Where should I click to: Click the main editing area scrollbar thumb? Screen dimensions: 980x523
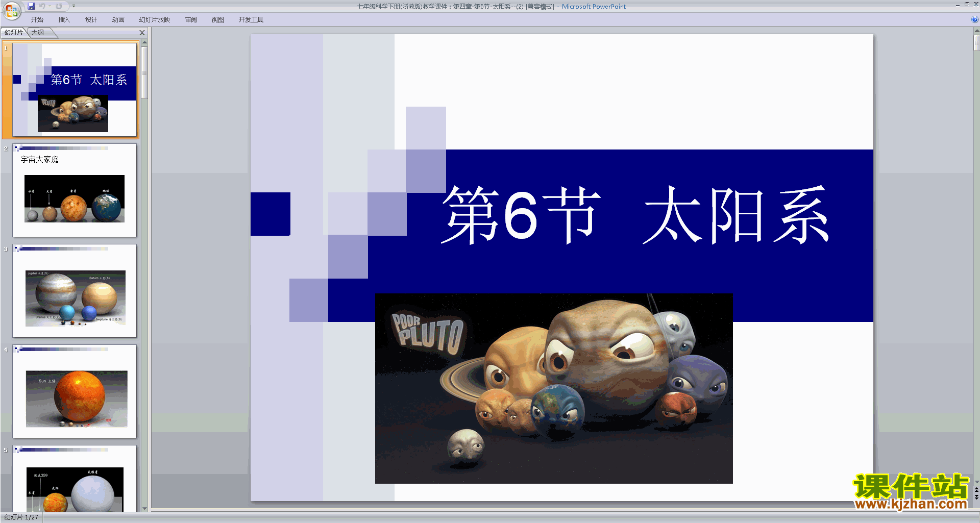tap(976, 42)
